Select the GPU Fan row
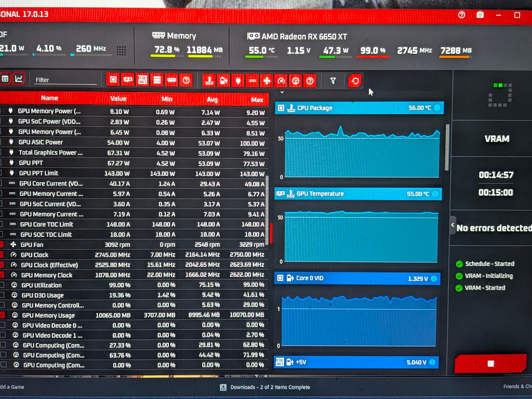Image resolution: width=532 pixels, height=399 pixels. (x=134, y=244)
